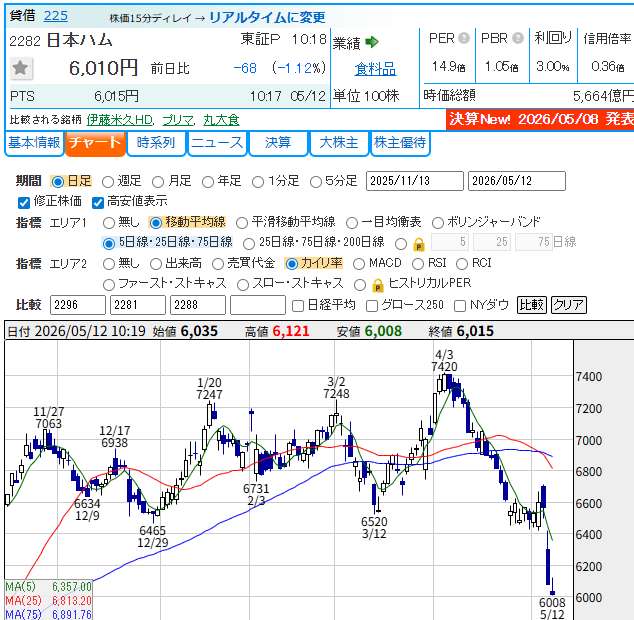Image resolution: width=634 pixels, height=620 pixels.
Task: Open the PBR help question mark
Action: coord(518,38)
